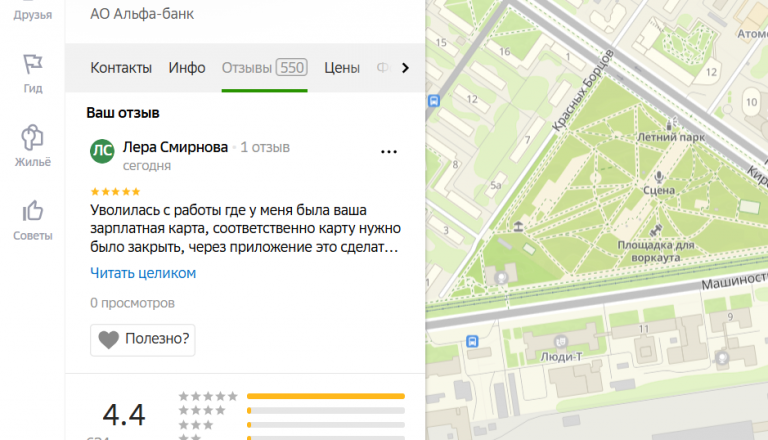Viewport: 768px width, 440px height.
Task: Switch to the Инфо tab
Action: pyautogui.click(x=187, y=68)
